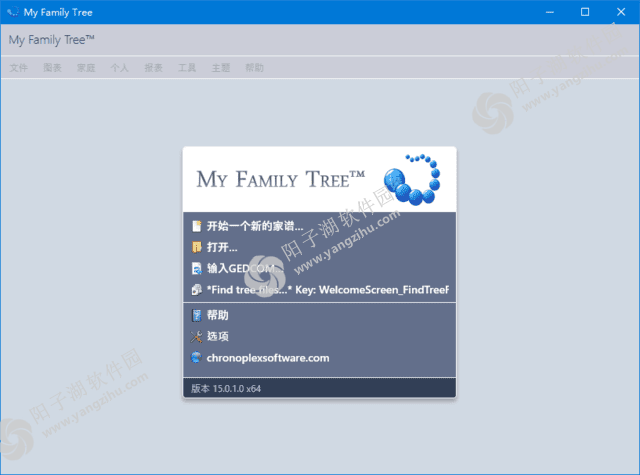Click the My Family Tree title bar icon
The height and width of the screenshot is (475, 640).
pyautogui.click(x=13, y=12)
